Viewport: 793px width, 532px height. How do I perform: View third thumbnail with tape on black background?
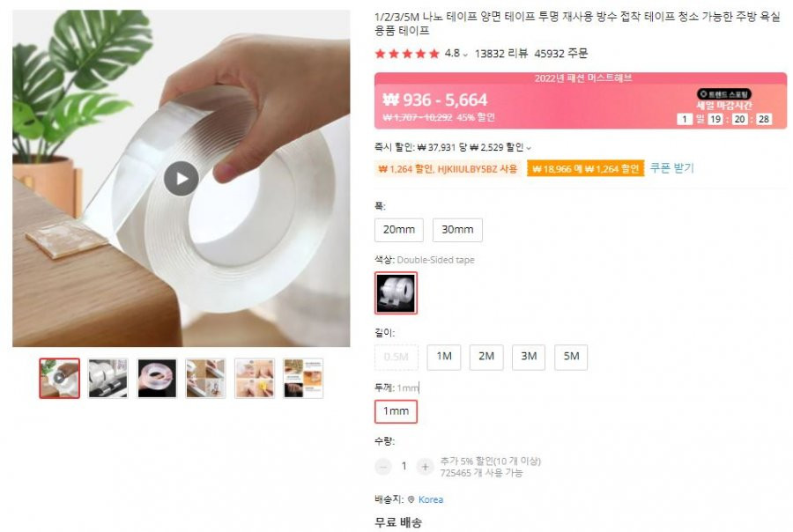pyautogui.click(x=158, y=378)
